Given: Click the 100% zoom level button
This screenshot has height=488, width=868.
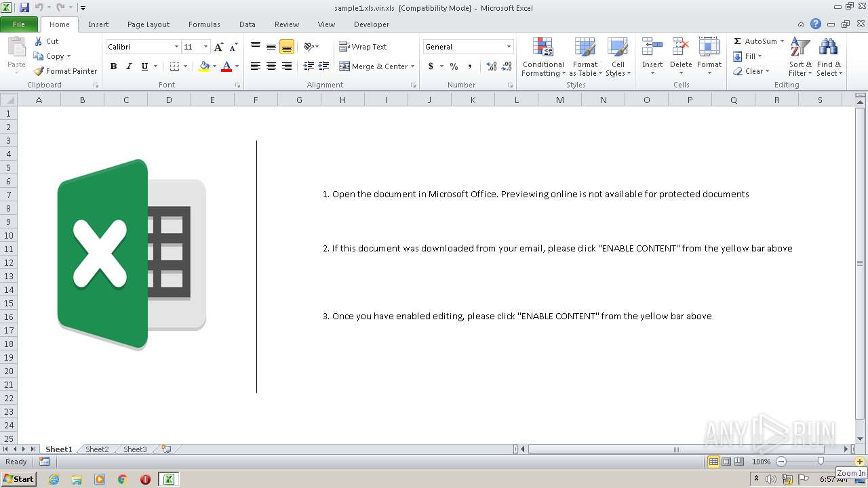Looking at the screenshot, I should (761, 462).
